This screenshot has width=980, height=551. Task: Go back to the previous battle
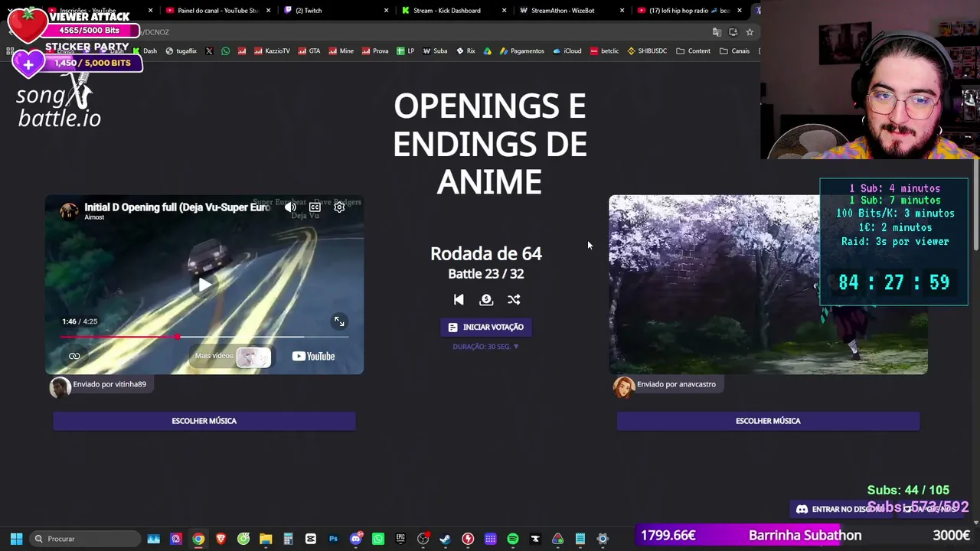click(x=459, y=300)
